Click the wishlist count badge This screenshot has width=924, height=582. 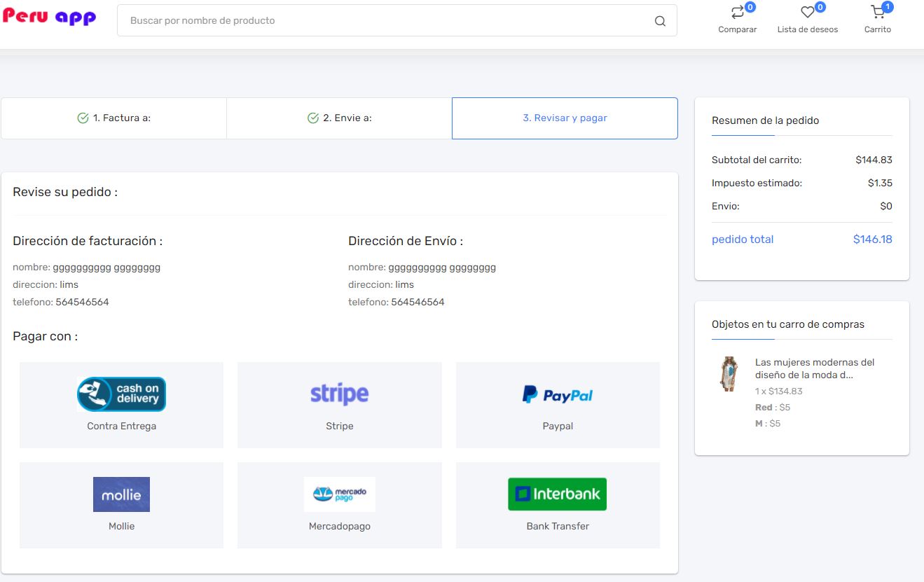click(x=820, y=7)
